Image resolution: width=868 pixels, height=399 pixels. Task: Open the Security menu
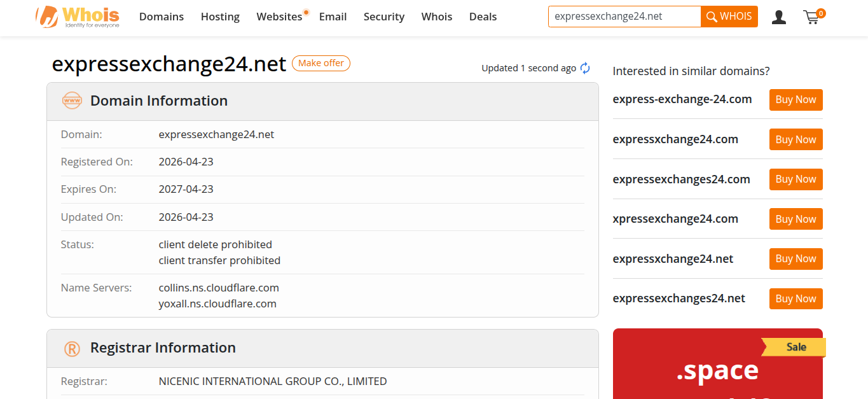click(384, 17)
